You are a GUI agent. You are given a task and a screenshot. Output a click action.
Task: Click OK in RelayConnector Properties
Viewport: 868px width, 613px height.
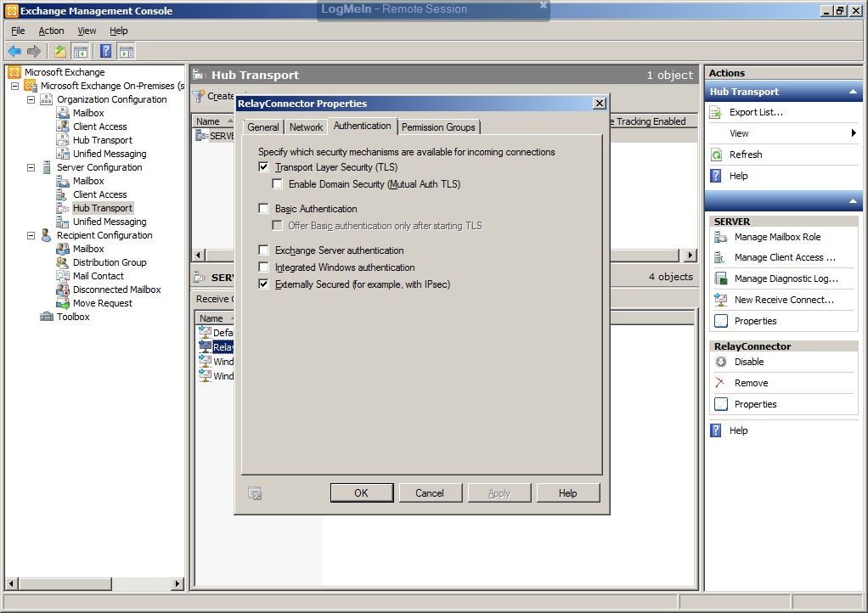(x=362, y=493)
